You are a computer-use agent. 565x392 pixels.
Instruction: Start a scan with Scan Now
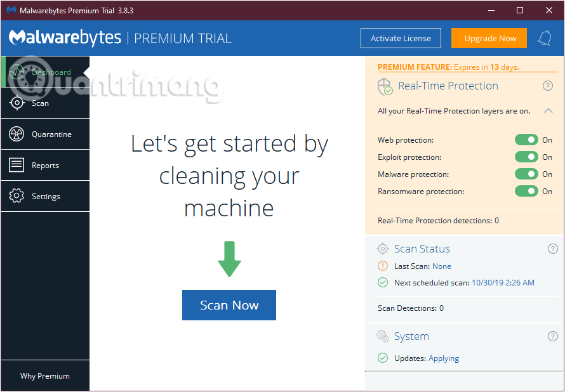(229, 305)
